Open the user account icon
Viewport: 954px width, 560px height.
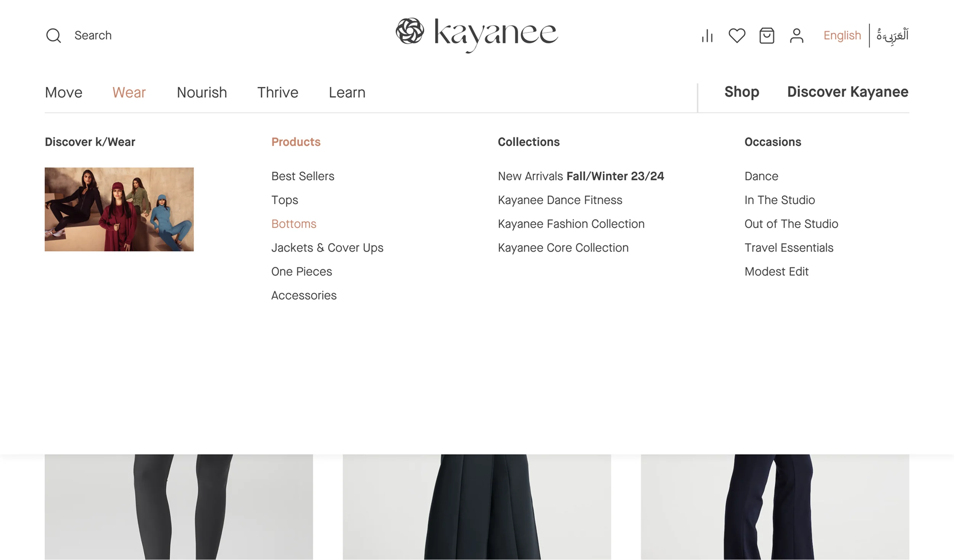coord(796,36)
